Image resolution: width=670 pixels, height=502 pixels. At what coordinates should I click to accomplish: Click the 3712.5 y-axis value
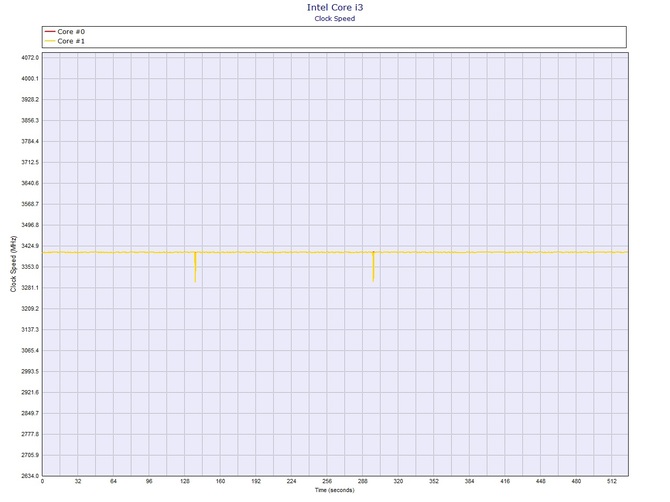[30, 162]
